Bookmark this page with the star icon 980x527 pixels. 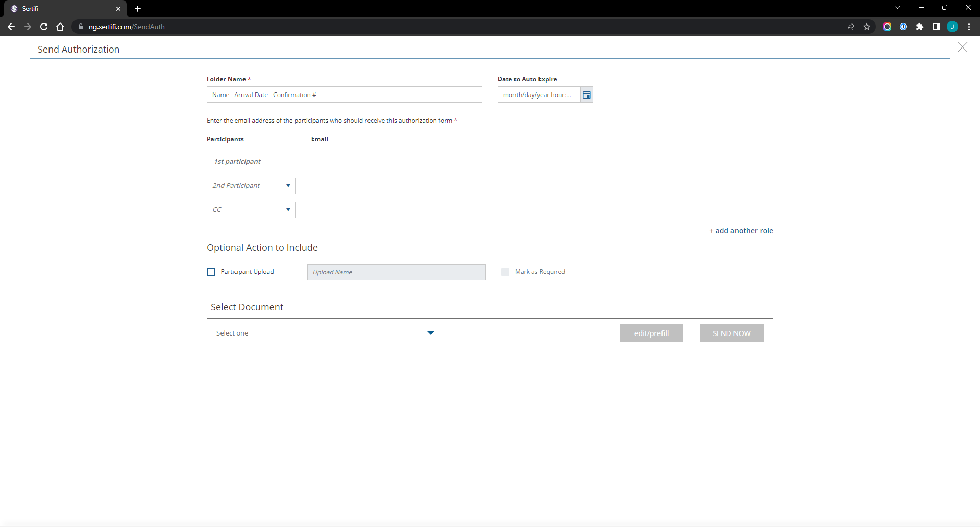(867, 27)
